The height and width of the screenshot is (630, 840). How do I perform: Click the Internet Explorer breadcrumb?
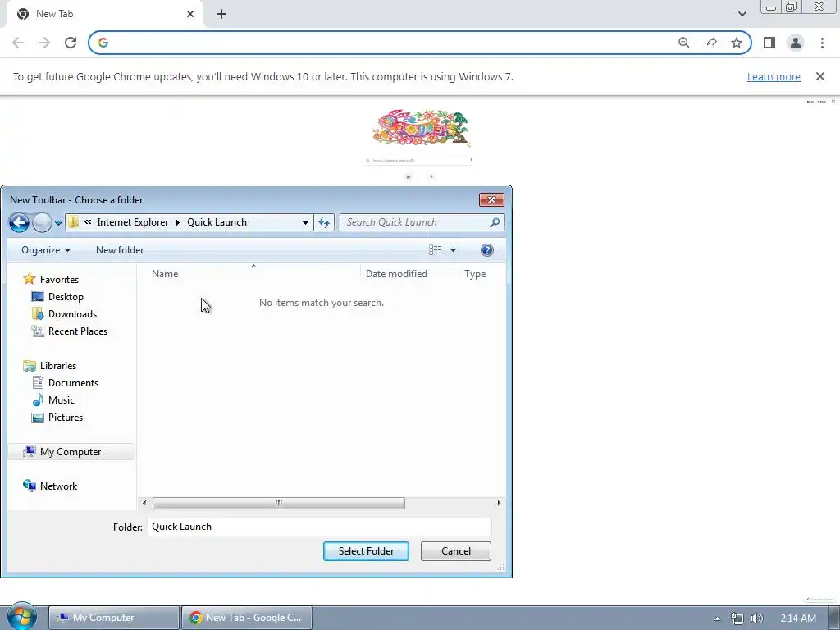(x=132, y=222)
